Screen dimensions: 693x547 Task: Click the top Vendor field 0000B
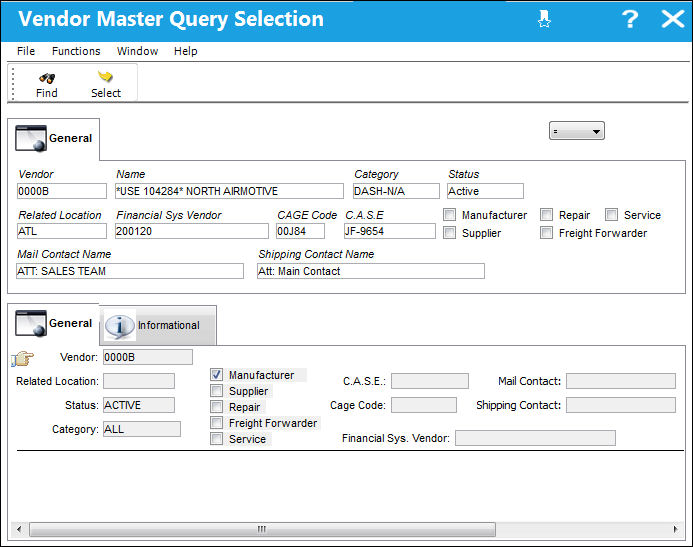coord(62,191)
